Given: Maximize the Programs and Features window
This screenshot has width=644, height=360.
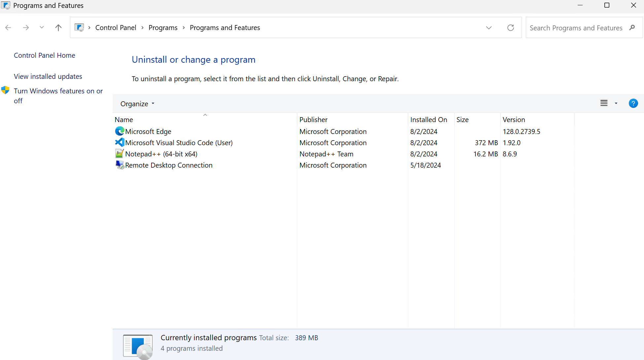Looking at the screenshot, I should pos(607,5).
